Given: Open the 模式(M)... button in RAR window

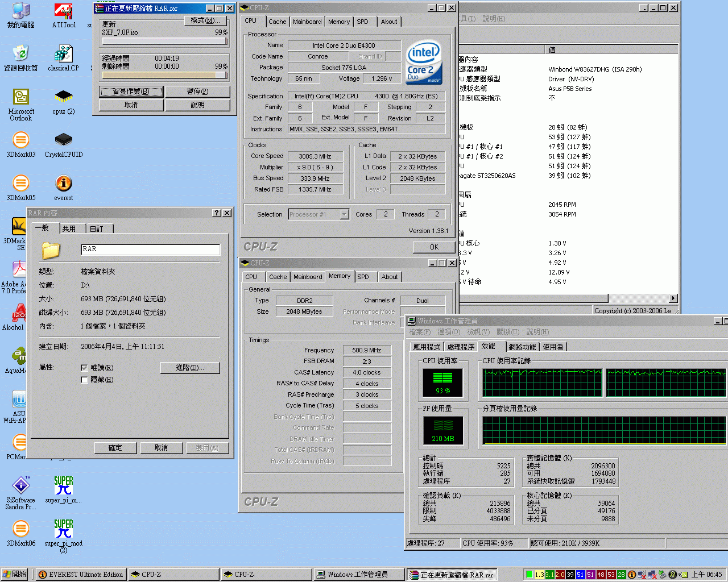Looking at the screenshot, I should [205, 20].
